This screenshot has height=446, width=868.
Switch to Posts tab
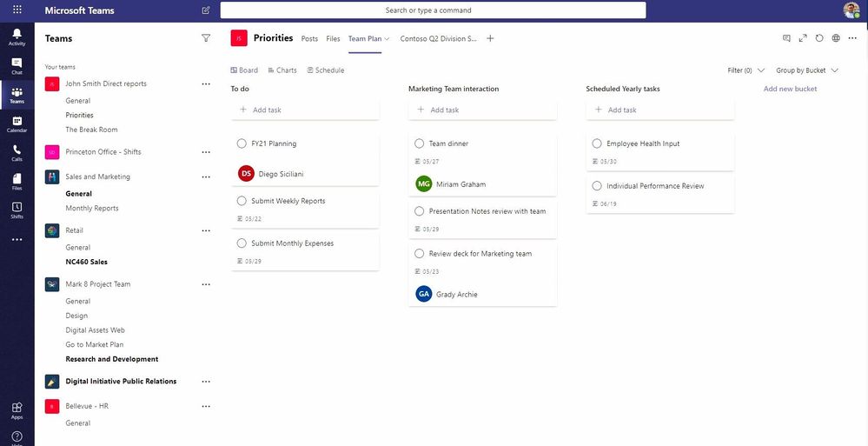(309, 39)
